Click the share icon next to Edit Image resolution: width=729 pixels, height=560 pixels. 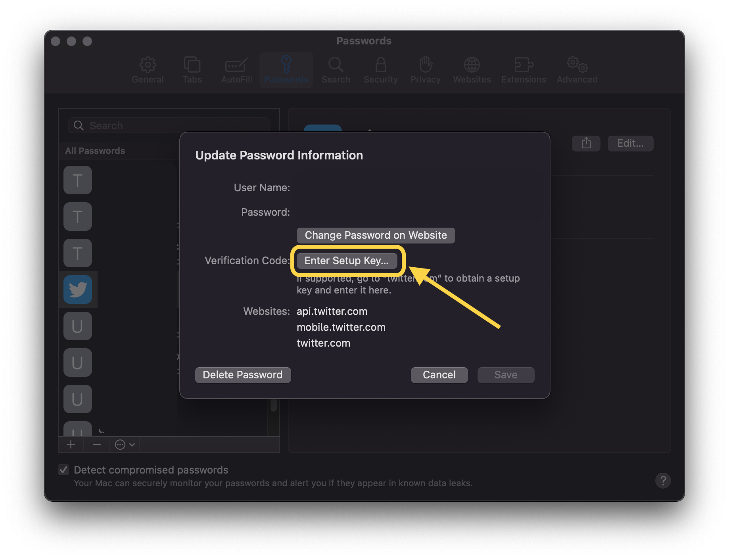point(586,143)
